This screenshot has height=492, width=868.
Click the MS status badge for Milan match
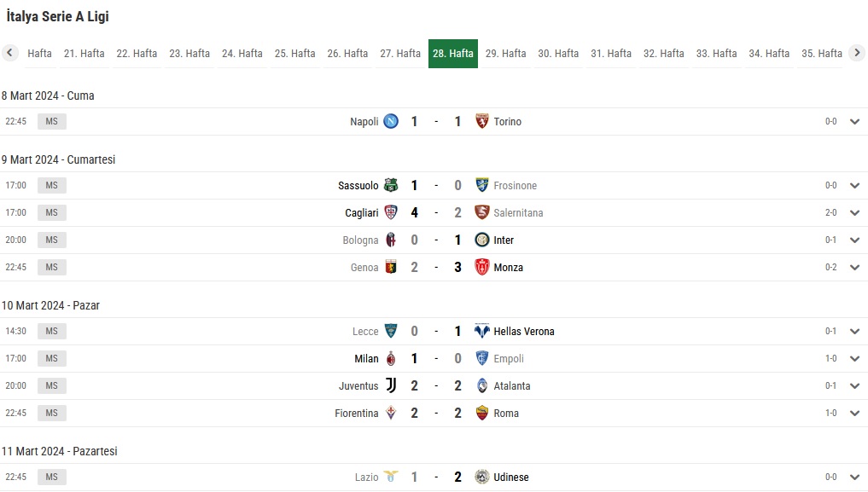52,359
